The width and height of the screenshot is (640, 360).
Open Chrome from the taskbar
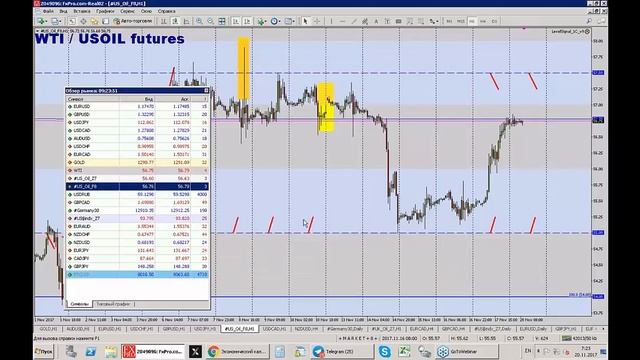tap(237, 351)
